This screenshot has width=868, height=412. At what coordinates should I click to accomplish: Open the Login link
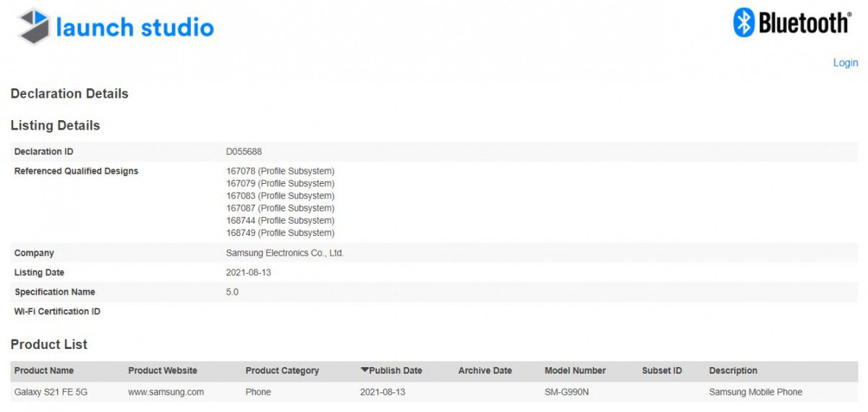coord(845,63)
